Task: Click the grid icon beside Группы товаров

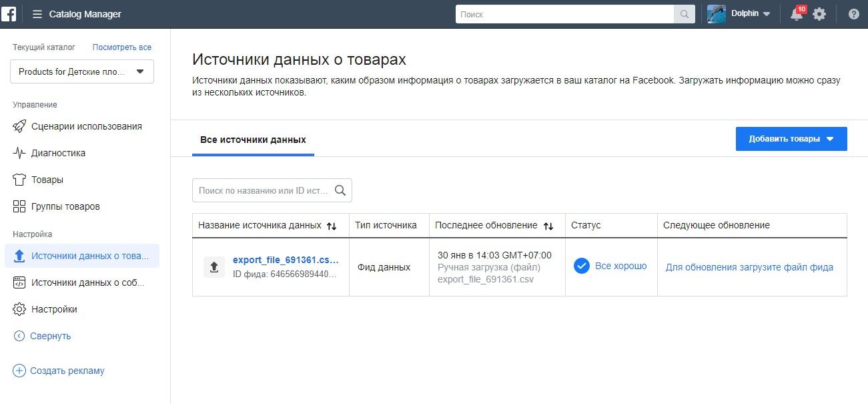Action: 19,206
